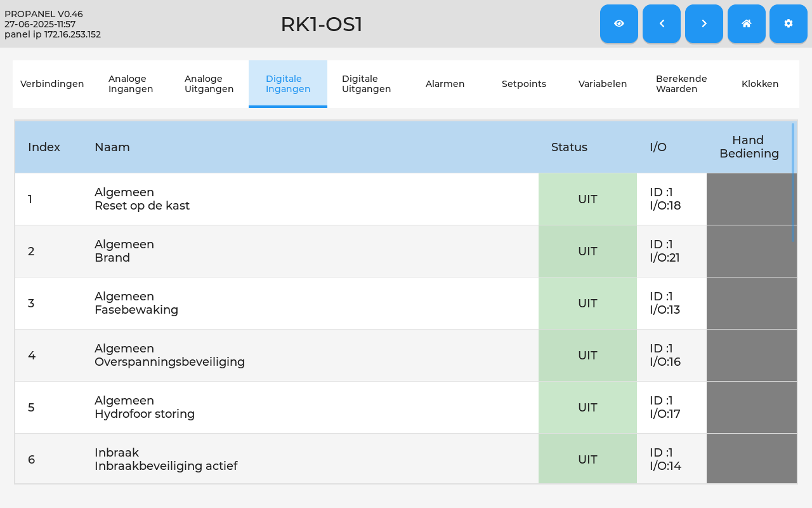This screenshot has height=508, width=812.
Task: Open the Berekende Waarden tab
Action: coord(681,84)
